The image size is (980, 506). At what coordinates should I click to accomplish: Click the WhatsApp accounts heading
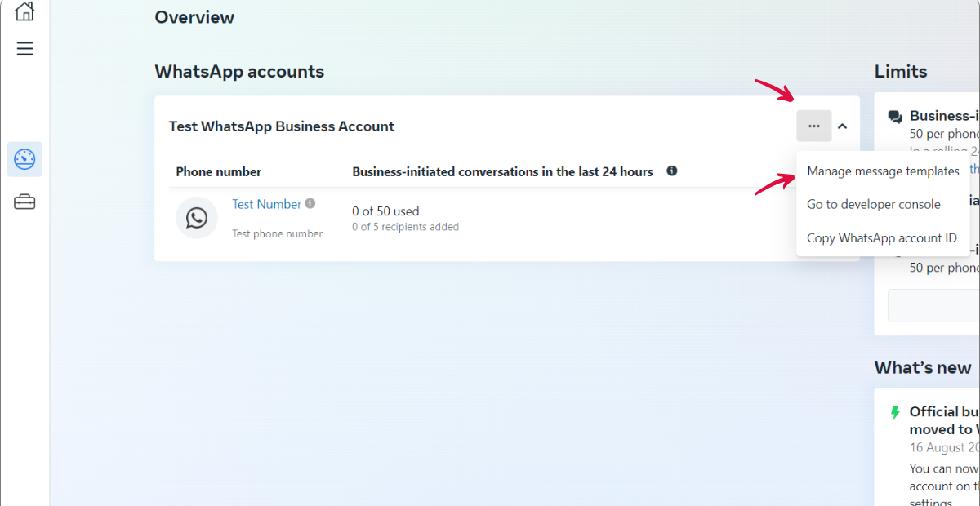[x=239, y=72]
